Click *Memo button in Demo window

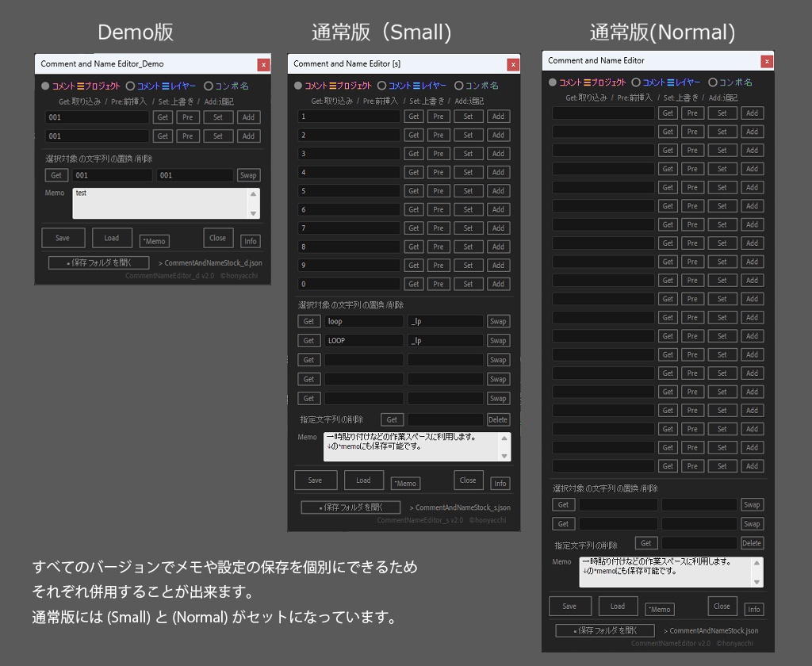(155, 241)
